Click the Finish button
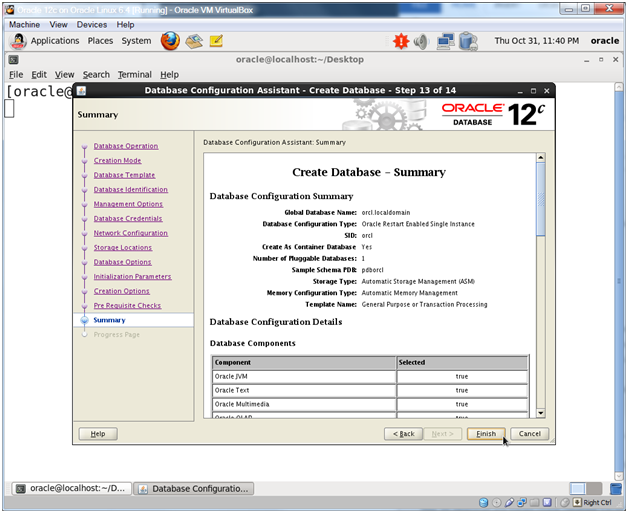628x513 pixels. tap(485, 434)
